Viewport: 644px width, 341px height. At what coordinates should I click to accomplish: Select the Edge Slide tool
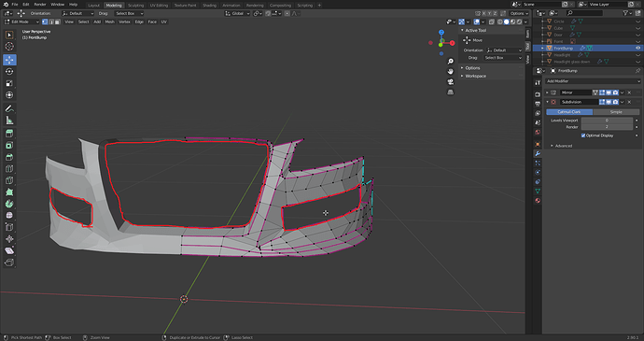pos(9,227)
